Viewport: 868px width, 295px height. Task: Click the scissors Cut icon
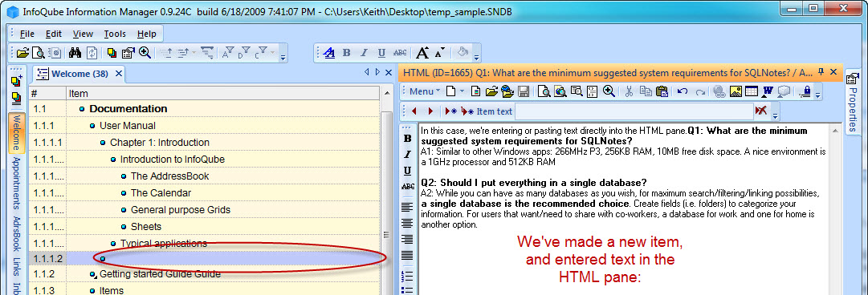[628, 91]
